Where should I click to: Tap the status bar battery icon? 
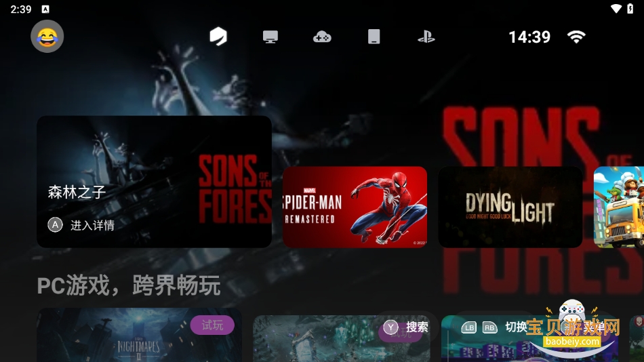point(630,9)
